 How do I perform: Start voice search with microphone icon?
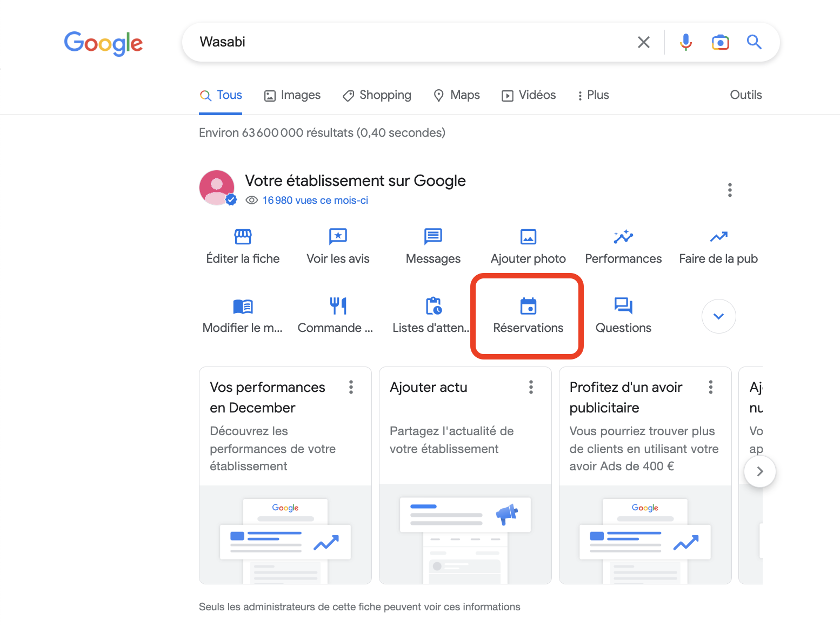click(686, 42)
